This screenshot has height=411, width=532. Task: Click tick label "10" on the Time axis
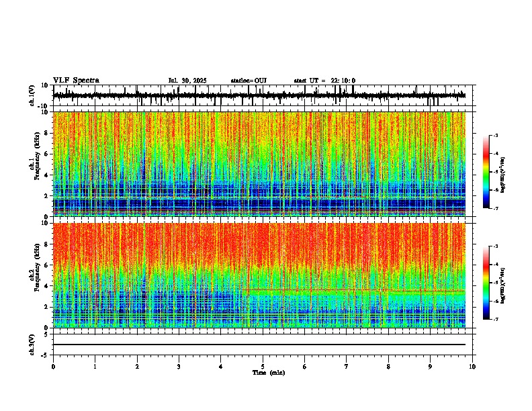[472, 367]
